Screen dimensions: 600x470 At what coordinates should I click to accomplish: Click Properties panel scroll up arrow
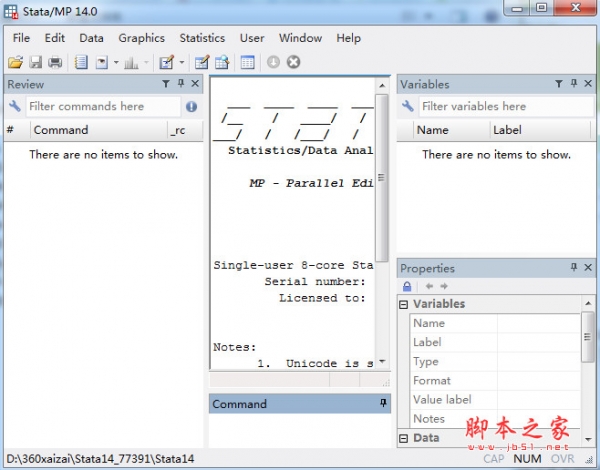pos(588,304)
